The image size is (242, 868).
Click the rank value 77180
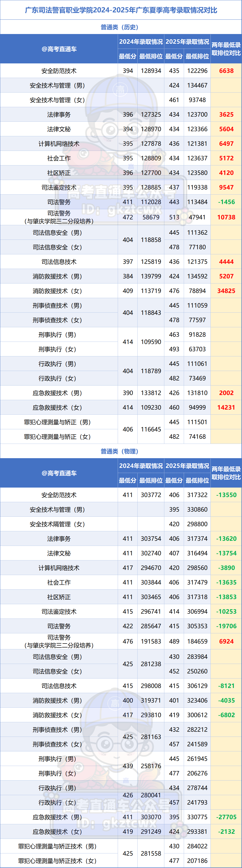click(x=197, y=247)
